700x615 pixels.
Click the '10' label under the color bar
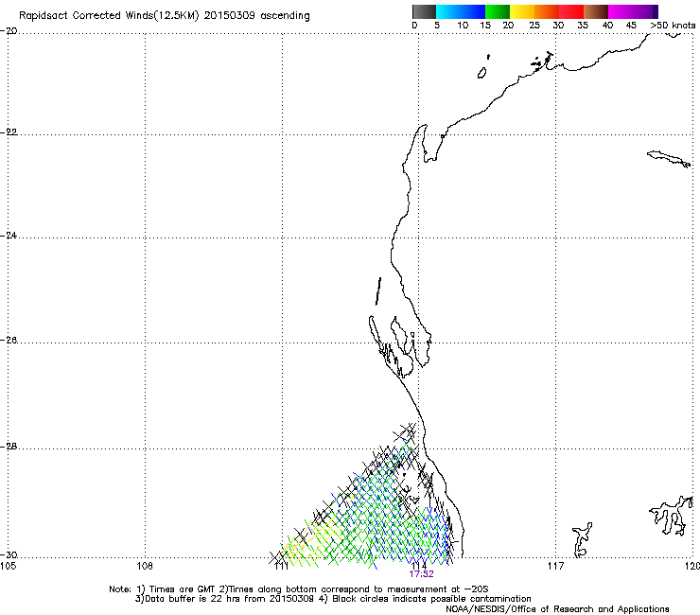point(463,26)
